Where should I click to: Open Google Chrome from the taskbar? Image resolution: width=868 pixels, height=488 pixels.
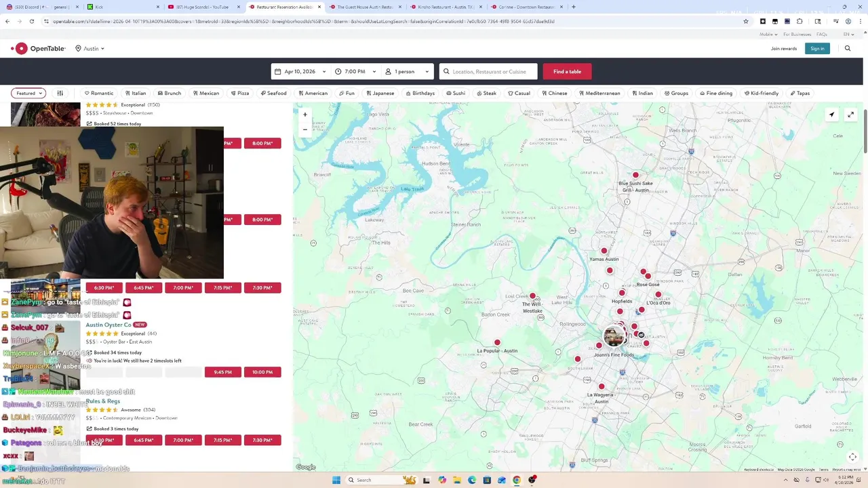pyautogui.click(x=517, y=480)
